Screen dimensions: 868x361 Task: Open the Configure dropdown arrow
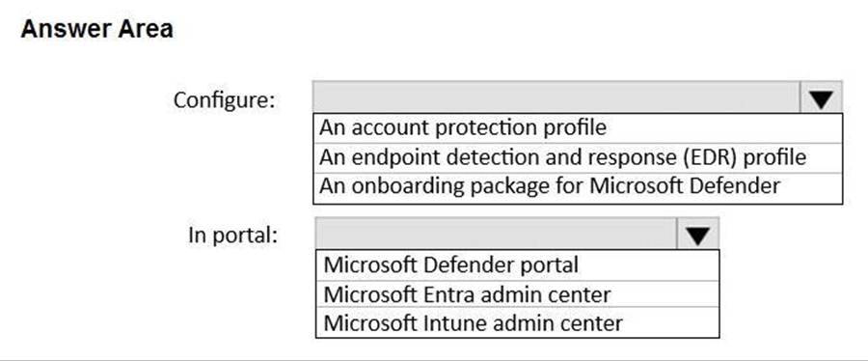tap(821, 97)
